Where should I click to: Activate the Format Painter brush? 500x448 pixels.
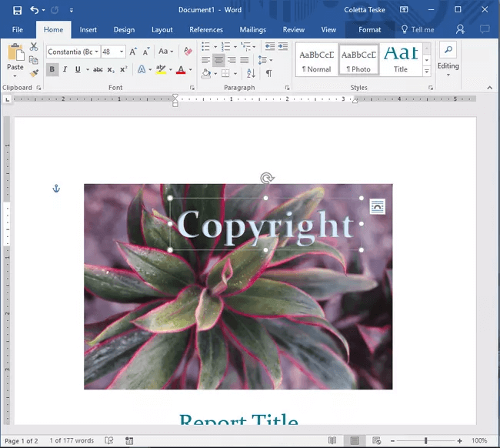[x=34, y=73]
